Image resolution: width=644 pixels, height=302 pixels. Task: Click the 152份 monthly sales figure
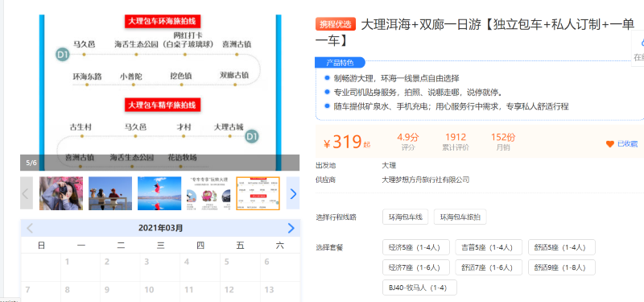tap(503, 142)
